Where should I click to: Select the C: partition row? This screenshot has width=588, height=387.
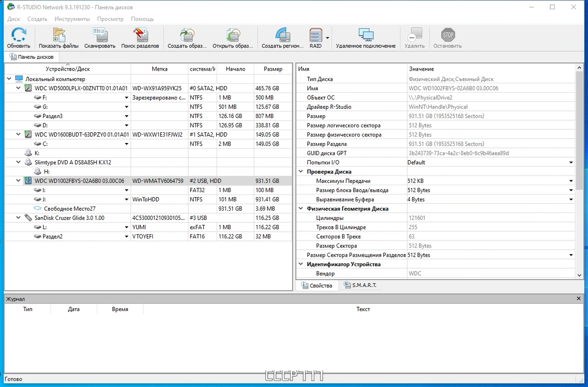tap(148, 144)
